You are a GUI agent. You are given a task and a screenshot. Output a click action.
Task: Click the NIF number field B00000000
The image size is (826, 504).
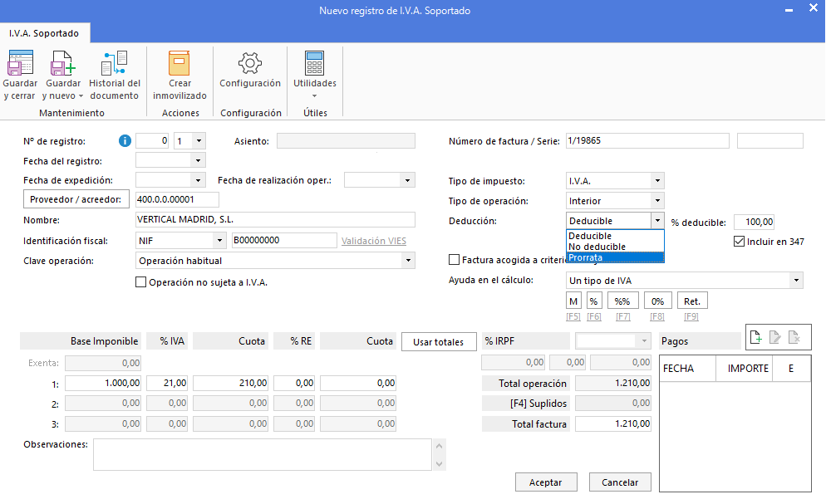point(284,241)
